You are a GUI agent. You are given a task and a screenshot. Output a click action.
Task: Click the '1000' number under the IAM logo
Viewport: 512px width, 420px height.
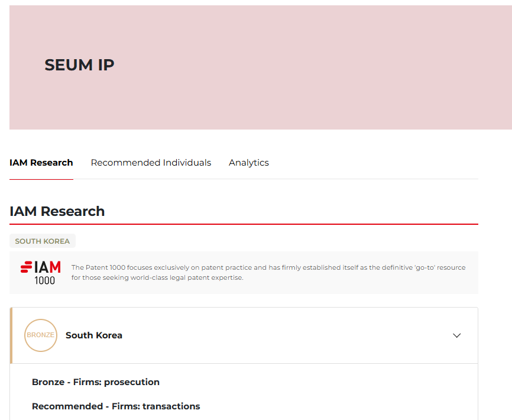(x=44, y=280)
